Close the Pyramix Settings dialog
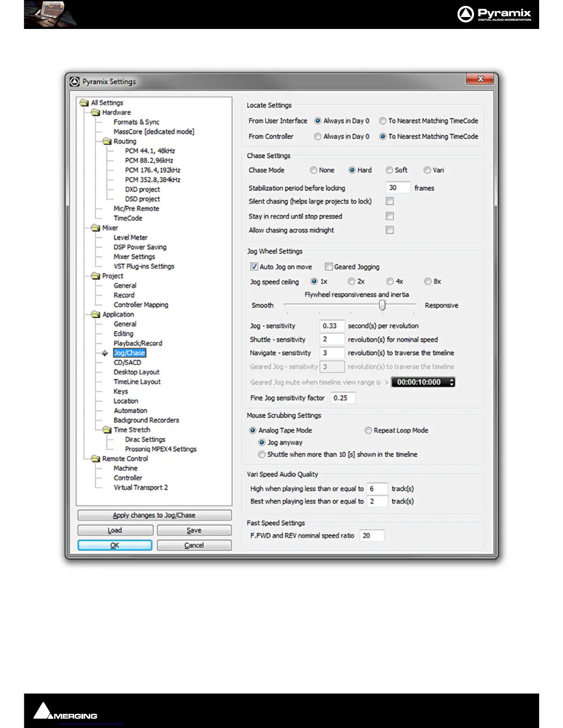Screen dimensions: 563x728 (480, 79)
